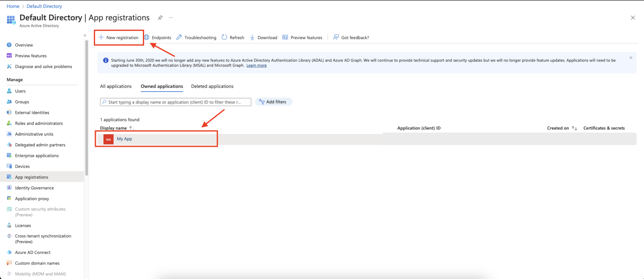Pin the App registrations page
Viewport: 644px width, 279px height.
tap(160, 17)
